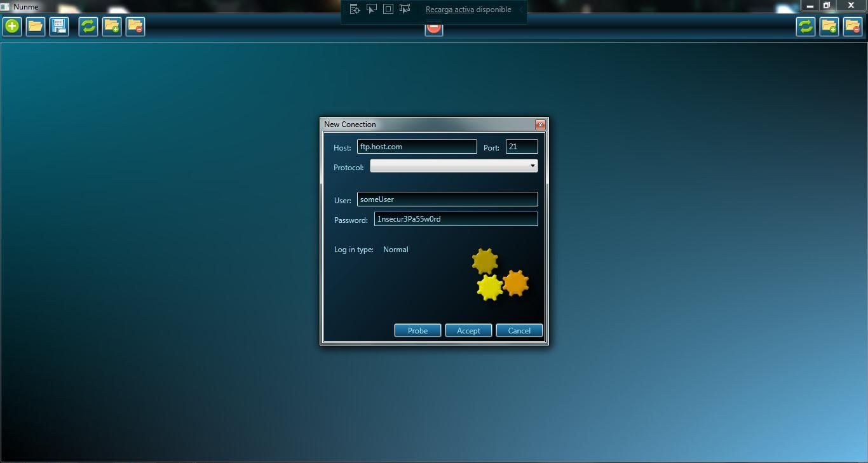
Task: Click the "Log in type:" label
Action: point(354,250)
